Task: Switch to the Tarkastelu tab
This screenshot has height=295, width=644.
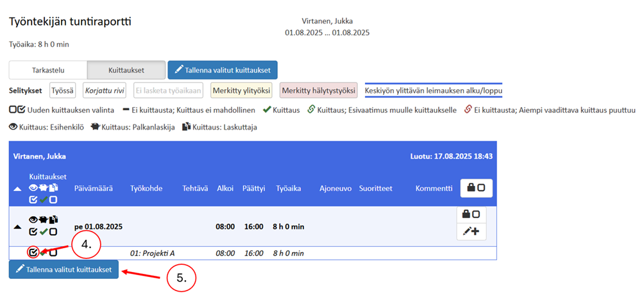Action: pos(48,70)
